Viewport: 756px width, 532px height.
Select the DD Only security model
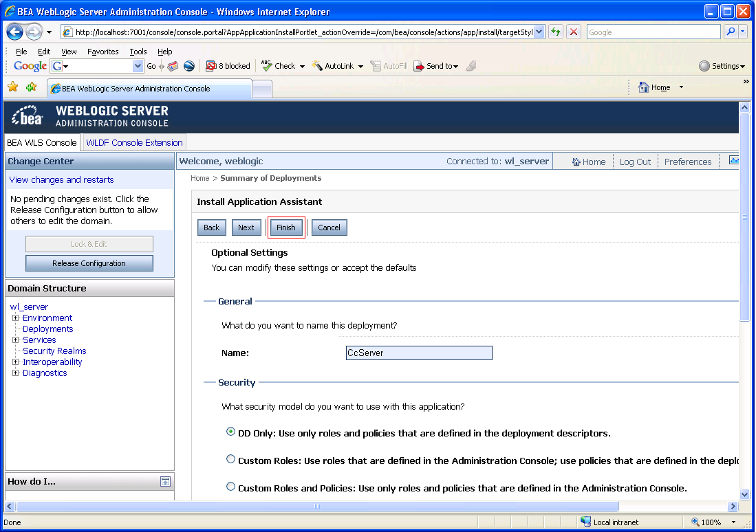click(x=231, y=432)
